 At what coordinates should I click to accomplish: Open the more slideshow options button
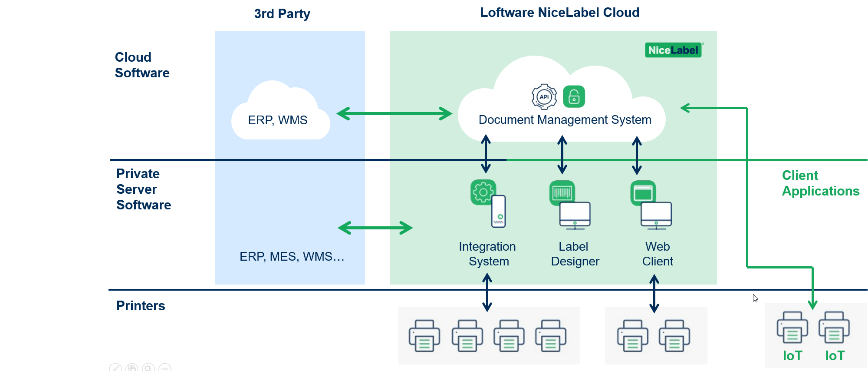[165, 368]
